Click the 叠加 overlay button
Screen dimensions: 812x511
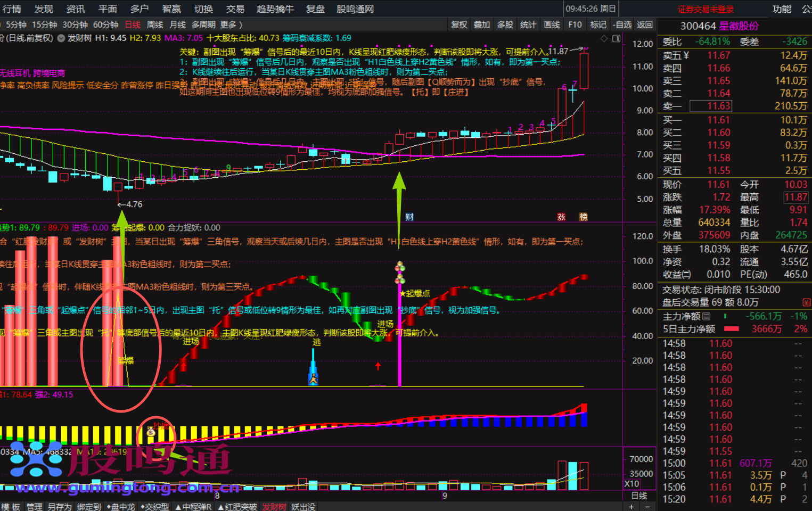(482, 24)
